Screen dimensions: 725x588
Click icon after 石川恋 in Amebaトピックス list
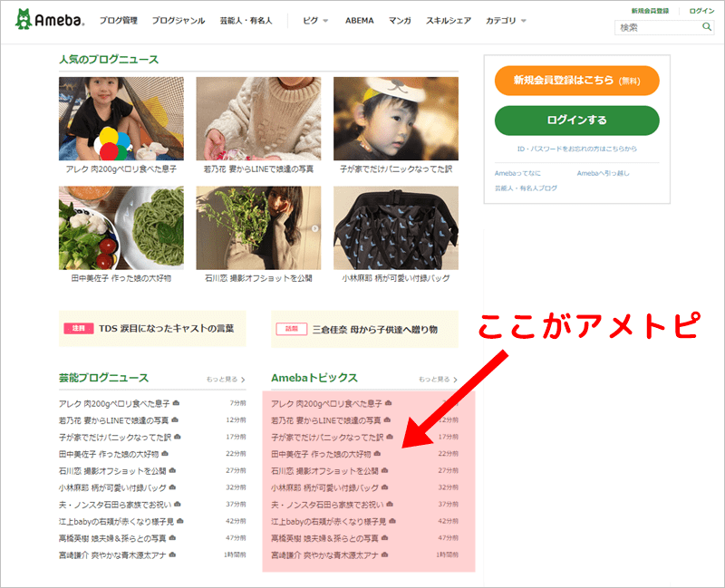click(384, 470)
